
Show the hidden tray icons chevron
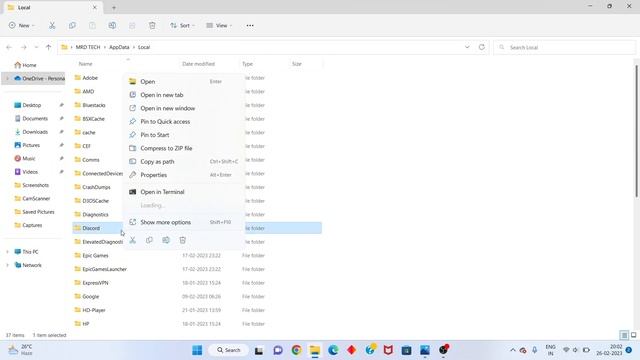pyautogui.click(x=513, y=350)
